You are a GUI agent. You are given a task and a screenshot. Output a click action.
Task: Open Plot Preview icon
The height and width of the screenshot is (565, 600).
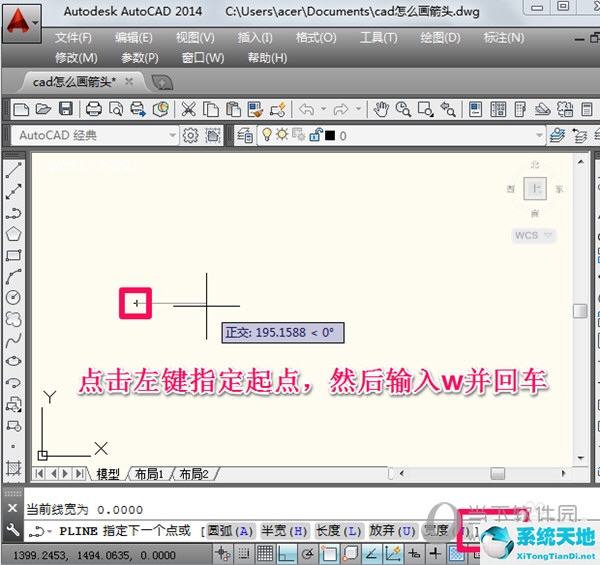coord(116,109)
